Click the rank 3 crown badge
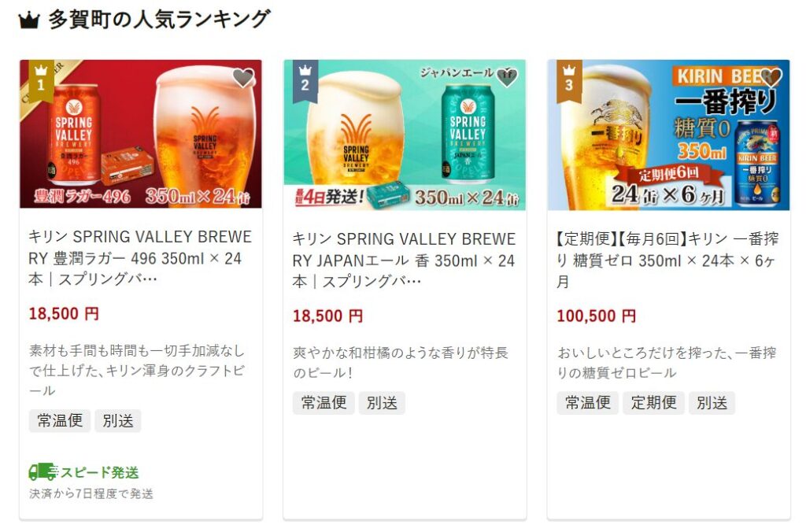806x532 pixels. 569,80
